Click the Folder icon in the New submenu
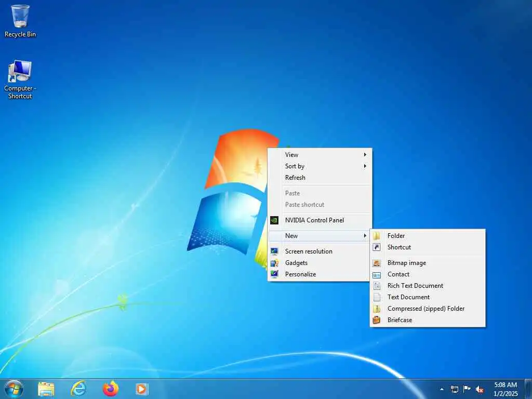 click(377, 236)
